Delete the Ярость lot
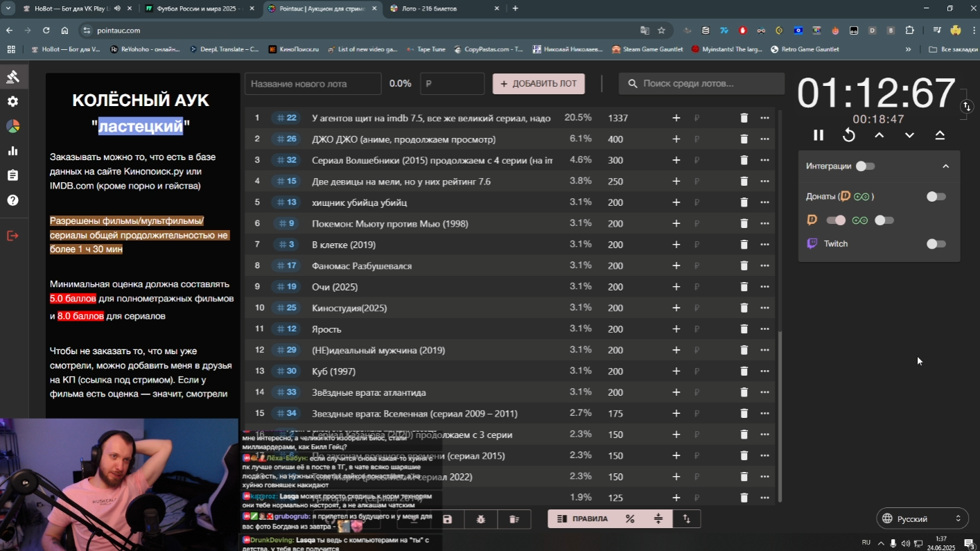Viewport: 980px width, 551px height. point(744,329)
